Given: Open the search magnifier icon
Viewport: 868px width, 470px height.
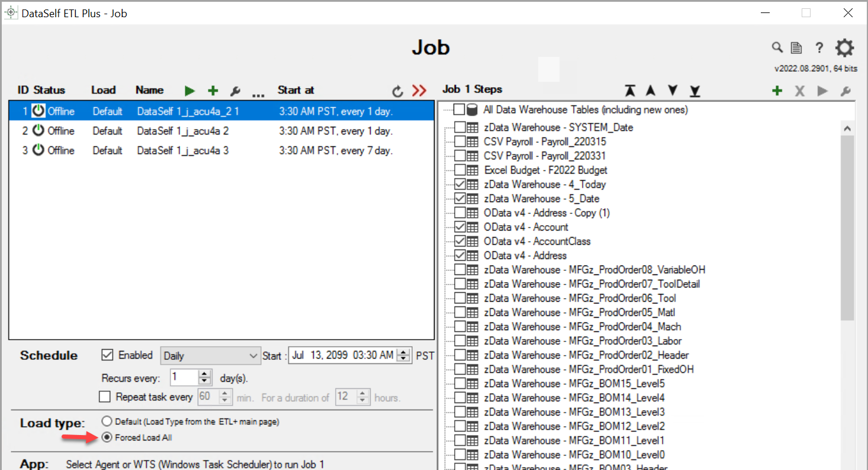Looking at the screenshot, I should [777, 48].
